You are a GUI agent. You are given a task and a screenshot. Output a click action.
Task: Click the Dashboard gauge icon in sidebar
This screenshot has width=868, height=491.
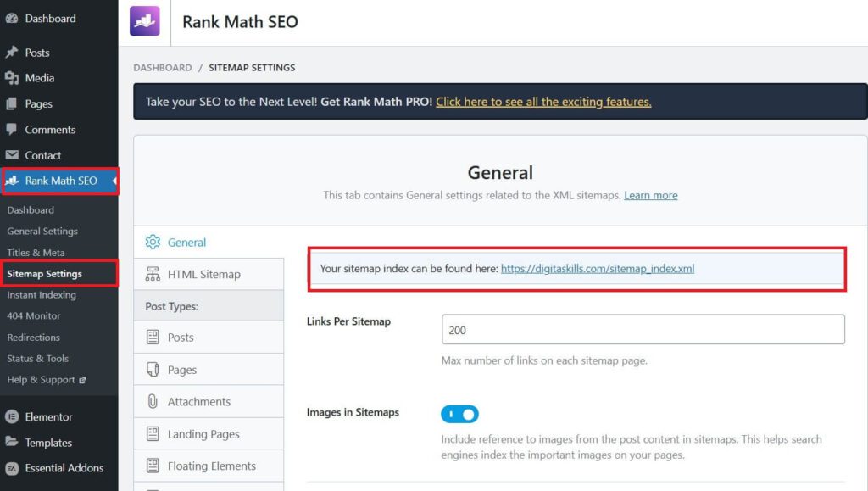click(x=12, y=19)
